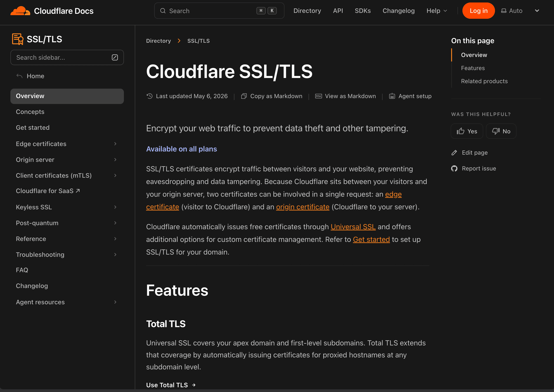
Task: Click the arrow after Use Total TLS
Action: 194,385
